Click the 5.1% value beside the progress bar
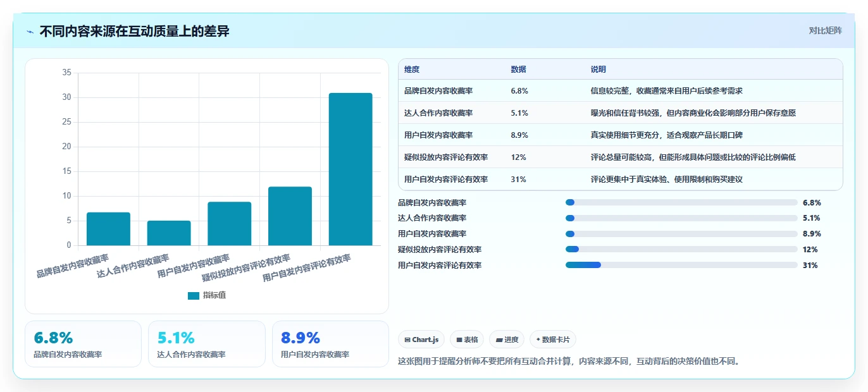Viewport: 868px width, 392px height. (812, 218)
